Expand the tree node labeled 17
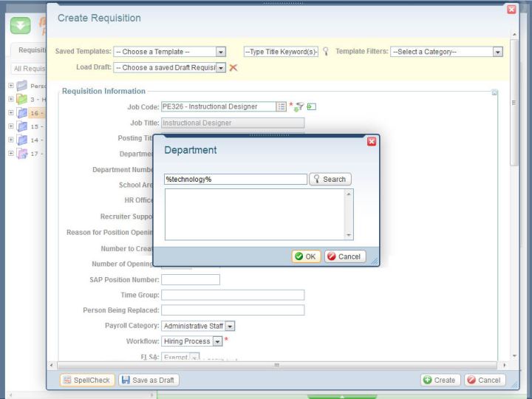This screenshot has height=399, width=532. click(x=10, y=153)
